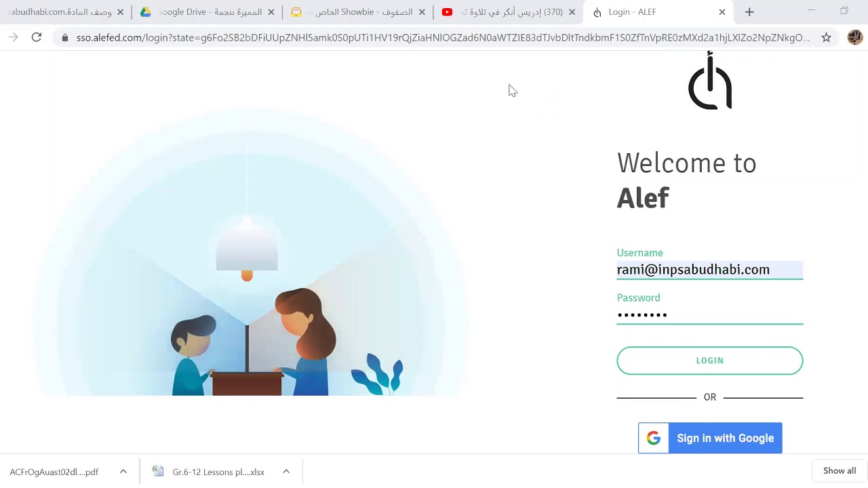The image size is (868, 488).
Task: Click the Username label
Action: tap(639, 253)
